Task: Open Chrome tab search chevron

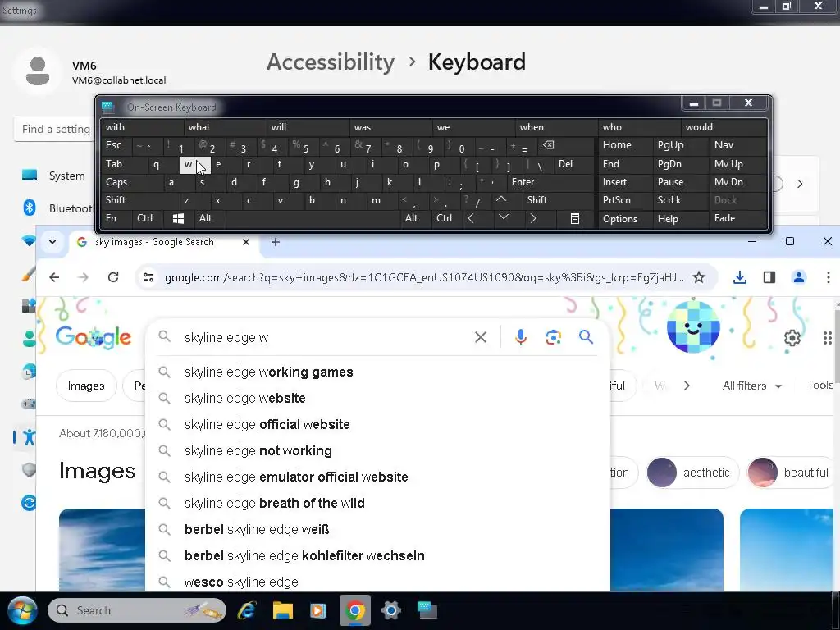Action: [x=52, y=242]
